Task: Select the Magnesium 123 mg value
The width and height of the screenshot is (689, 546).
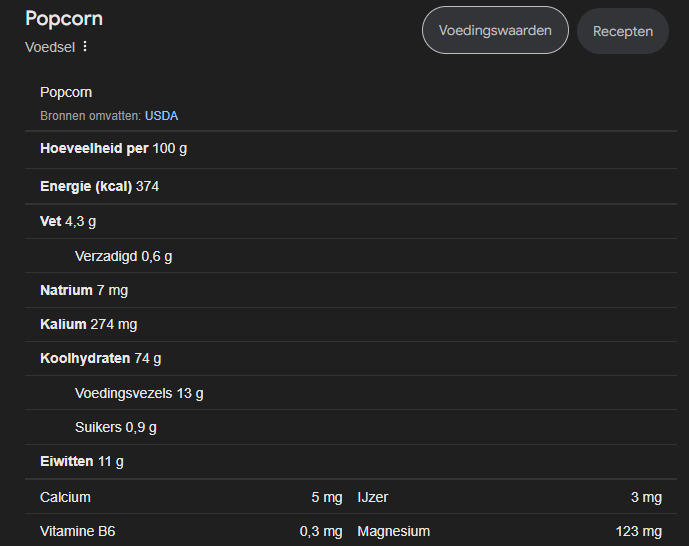Action: tap(638, 531)
